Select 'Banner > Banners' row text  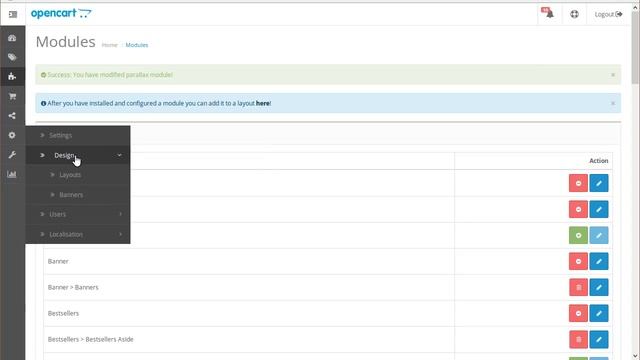tap(73, 287)
